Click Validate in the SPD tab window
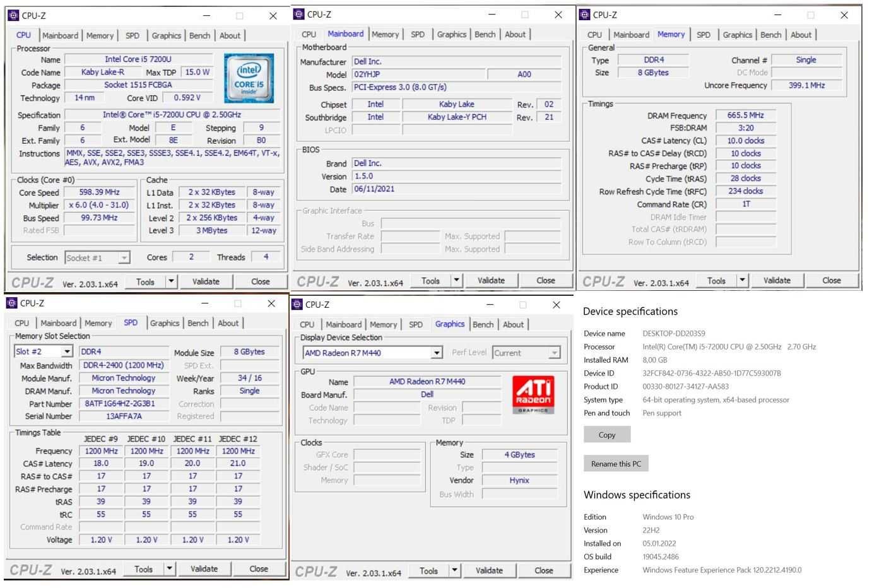Screen dimensions: 872x588 click(204, 568)
